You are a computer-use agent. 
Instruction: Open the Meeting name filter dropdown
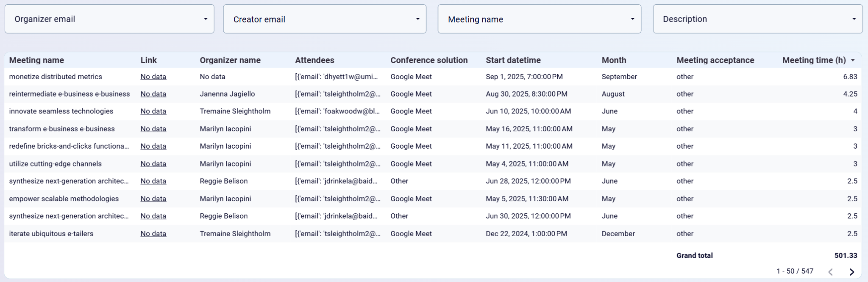tap(539, 19)
